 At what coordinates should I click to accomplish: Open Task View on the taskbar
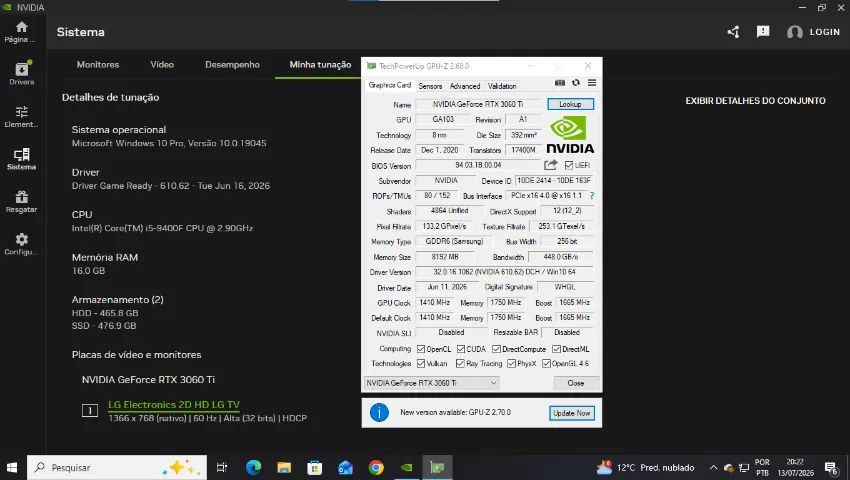(x=222, y=468)
